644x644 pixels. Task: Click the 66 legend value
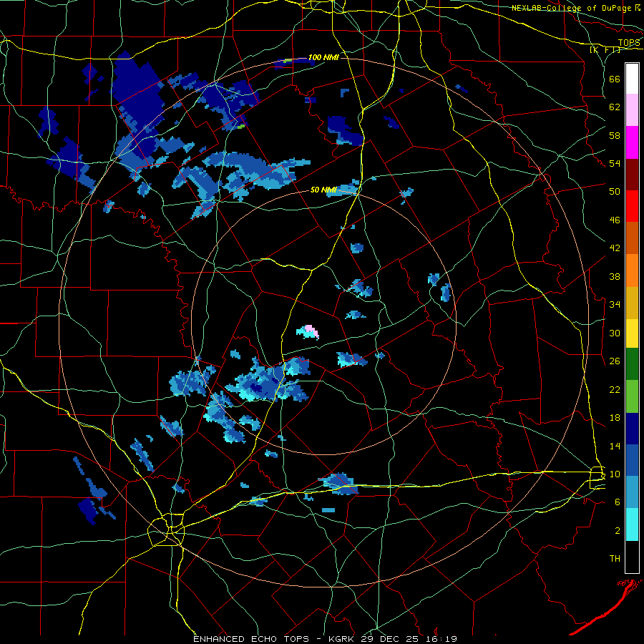[615, 79]
